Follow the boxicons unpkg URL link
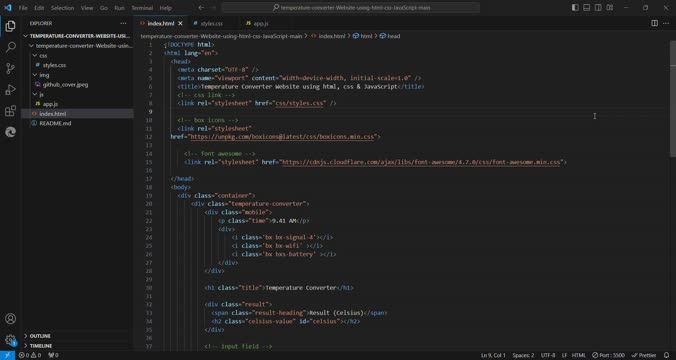 282,137
